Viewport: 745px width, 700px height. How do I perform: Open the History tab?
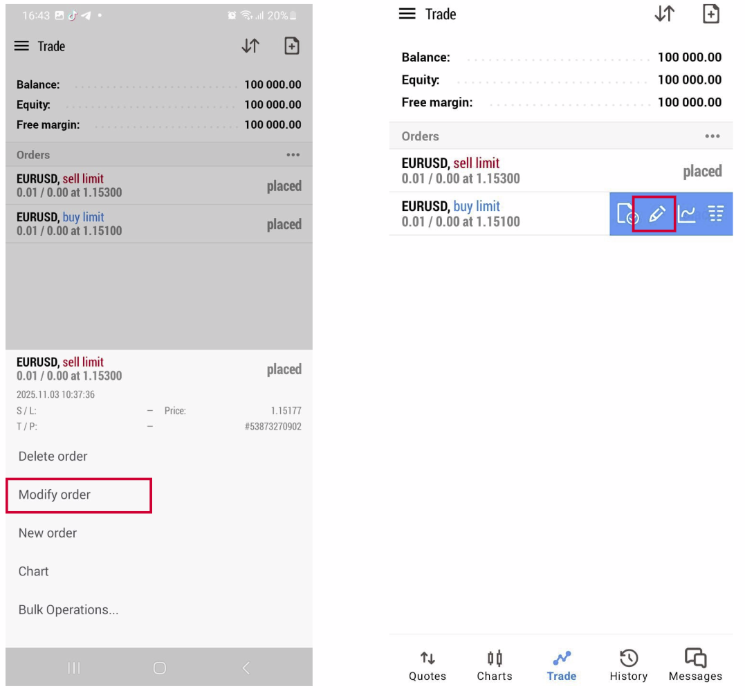(x=628, y=665)
